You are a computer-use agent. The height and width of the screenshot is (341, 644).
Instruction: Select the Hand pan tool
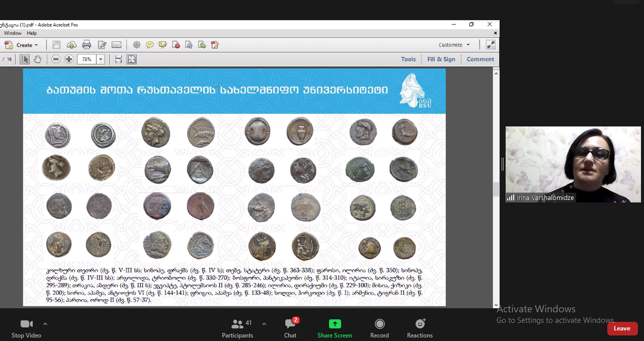click(x=37, y=59)
